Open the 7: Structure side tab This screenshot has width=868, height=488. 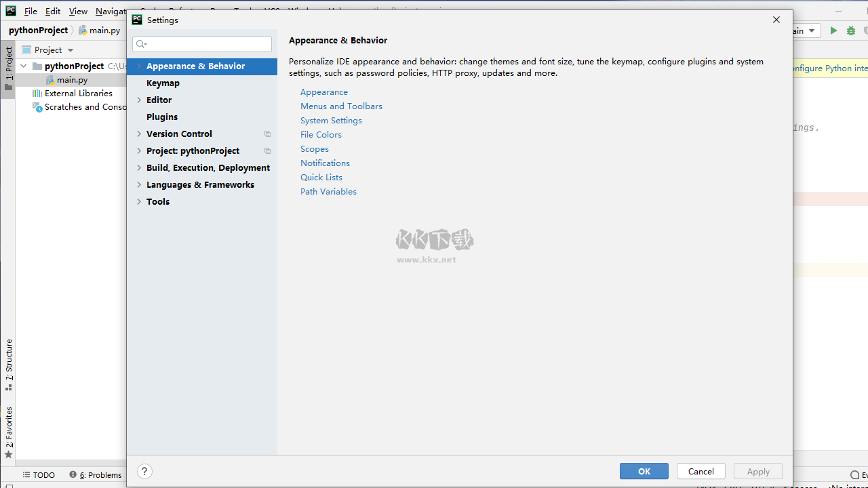[x=9, y=364]
